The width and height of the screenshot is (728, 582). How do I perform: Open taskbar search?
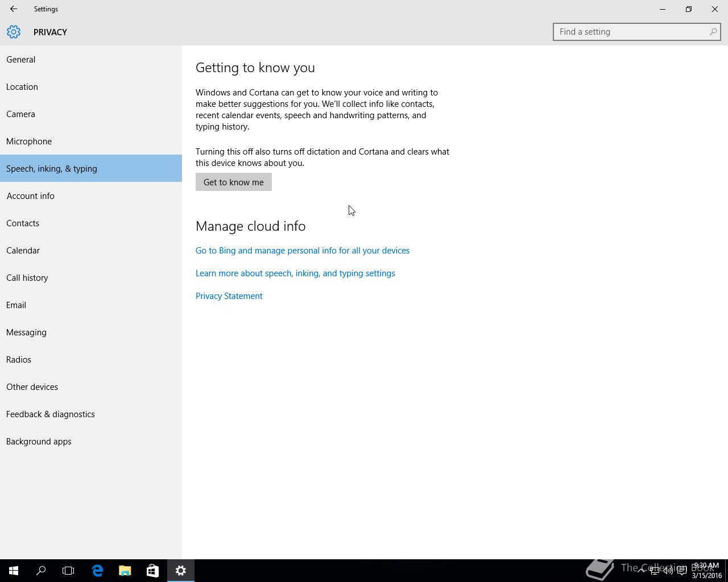coord(41,571)
